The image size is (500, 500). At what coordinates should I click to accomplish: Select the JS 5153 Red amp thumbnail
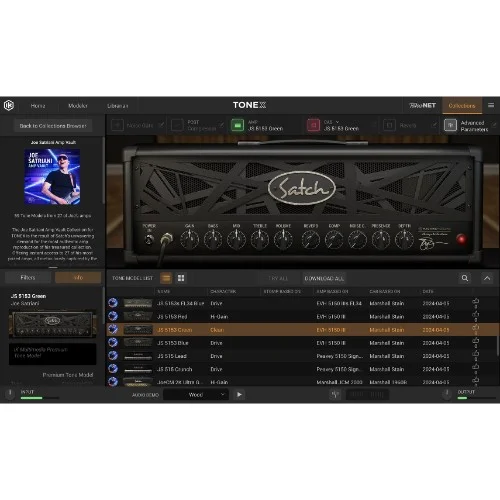click(x=138, y=316)
